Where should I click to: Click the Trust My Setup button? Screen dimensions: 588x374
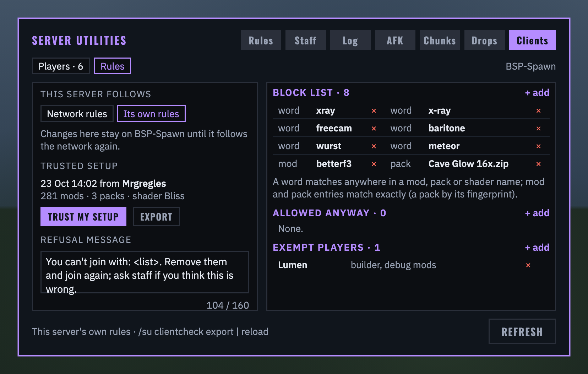pyautogui.click(x=83, y=217)
